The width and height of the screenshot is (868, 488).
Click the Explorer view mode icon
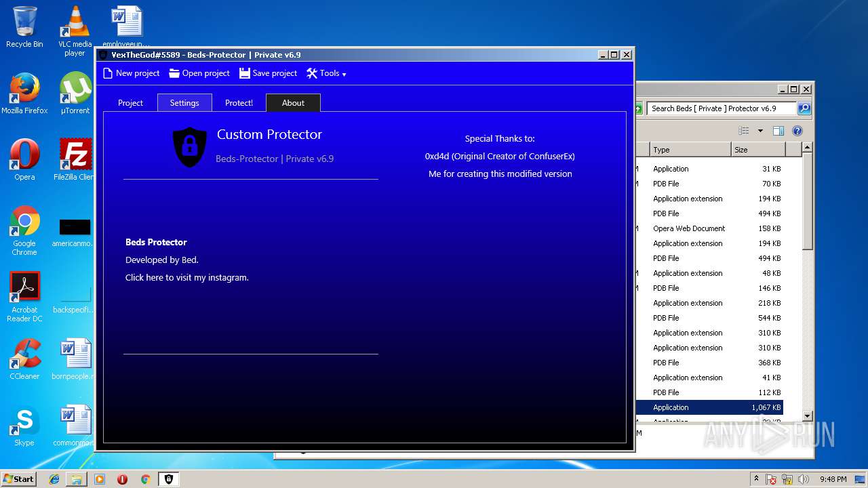pos(744,131)
